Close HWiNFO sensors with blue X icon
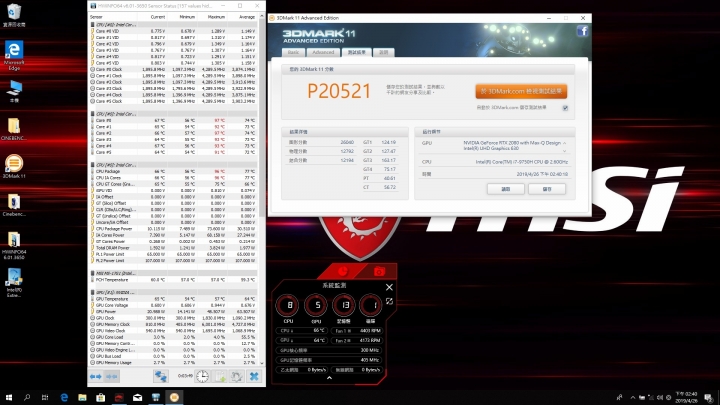This screenshot has height=405, width=720. [x=254, y=377]
